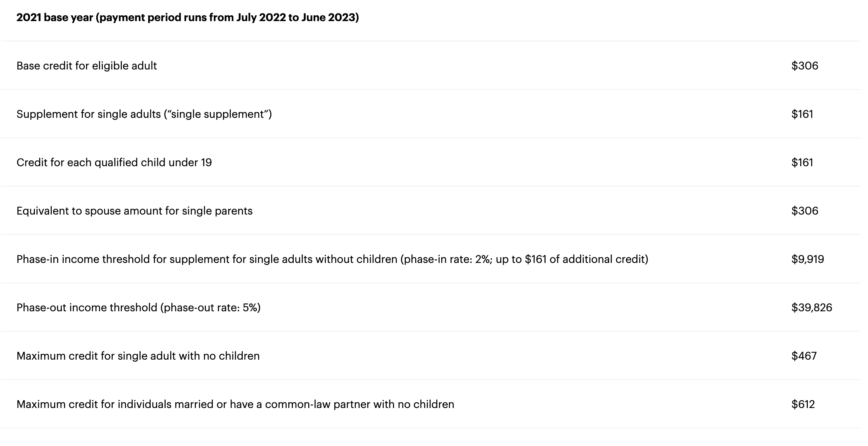Click the '2021 base year' table heading

click(x=187, y=18)
